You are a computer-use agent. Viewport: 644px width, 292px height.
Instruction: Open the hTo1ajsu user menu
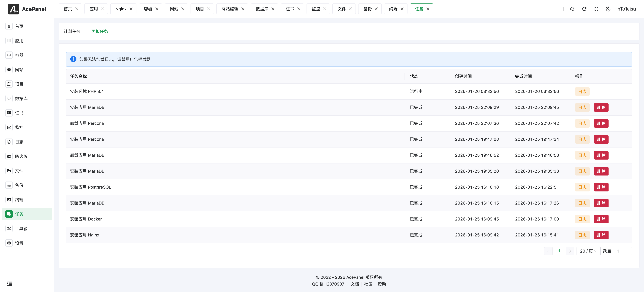pos(626,9)
